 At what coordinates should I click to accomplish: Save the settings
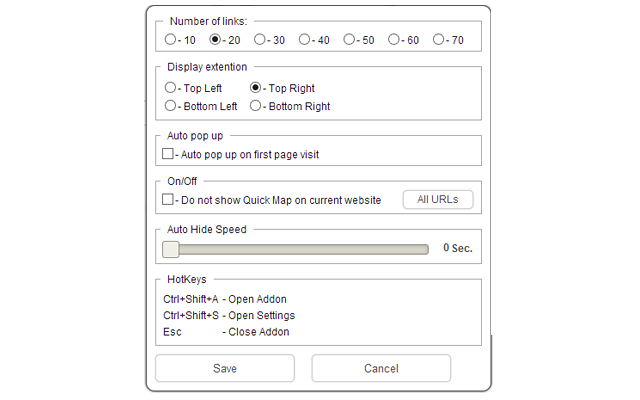(x=225, y=368)
